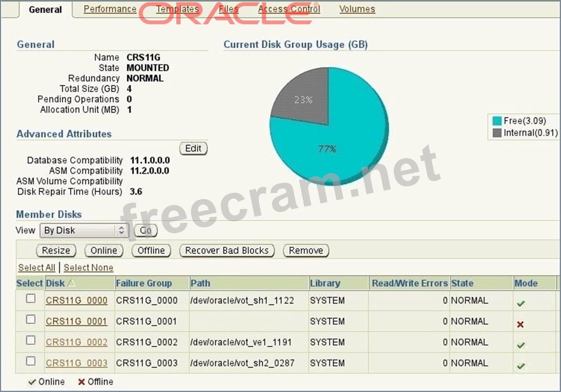Open the Performance tab
This screenshot has width=561, height=392.
coord(110,9)
